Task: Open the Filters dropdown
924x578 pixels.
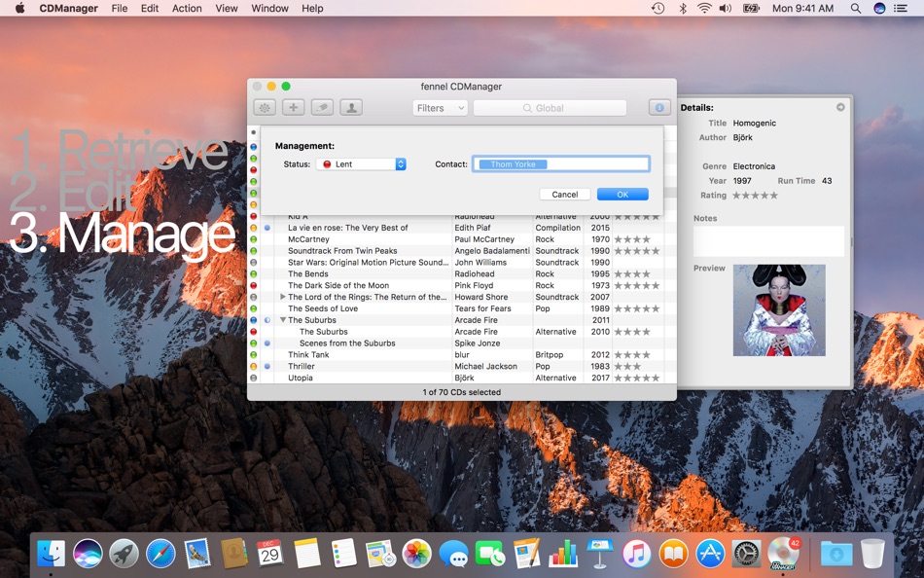Action: click(x=440, y=108)
